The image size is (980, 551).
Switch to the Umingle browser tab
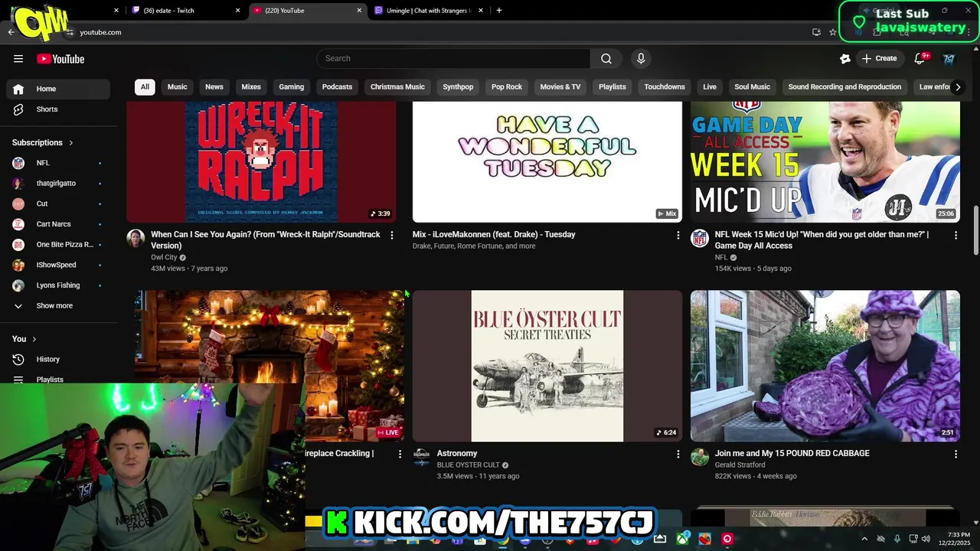(429, 11)
